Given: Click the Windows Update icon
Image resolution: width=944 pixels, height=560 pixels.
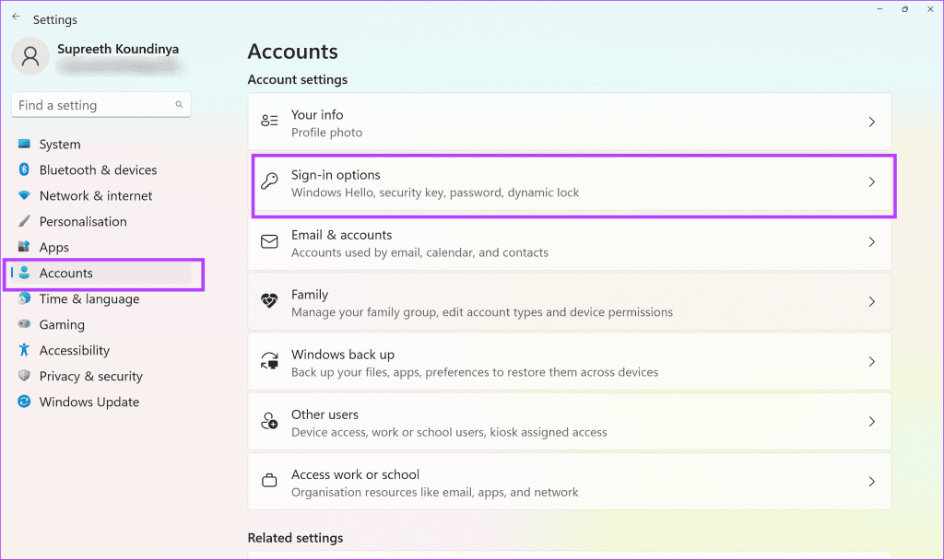Looking at the screenshot, I should tap(24, 402).
